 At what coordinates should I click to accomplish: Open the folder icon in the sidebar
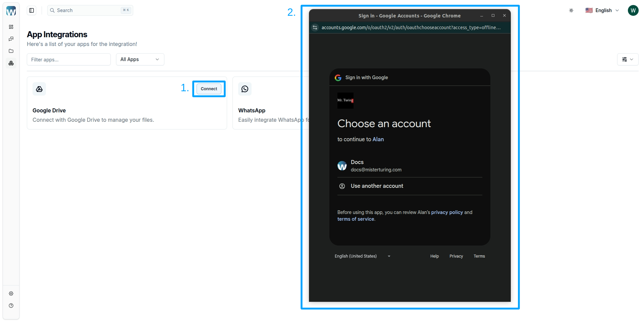11,51
